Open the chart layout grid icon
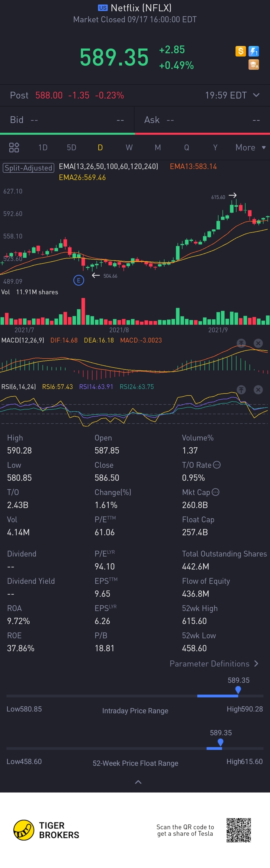Screen dimensions: 270x868 [x=14, y=147]
